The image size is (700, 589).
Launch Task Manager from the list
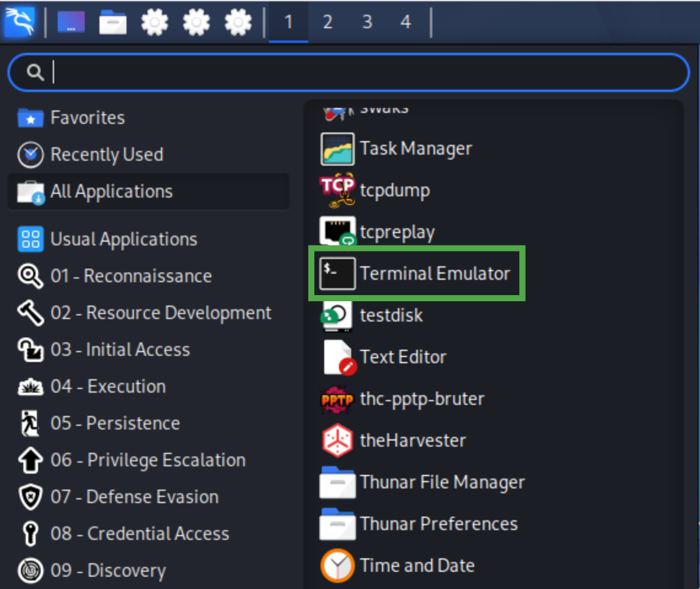(x=493, y=149)
